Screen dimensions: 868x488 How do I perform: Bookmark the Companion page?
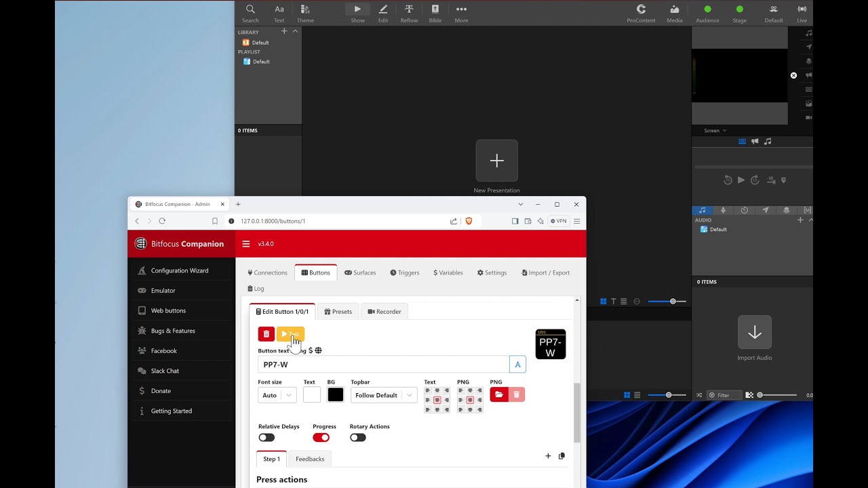tap(214, 221)
